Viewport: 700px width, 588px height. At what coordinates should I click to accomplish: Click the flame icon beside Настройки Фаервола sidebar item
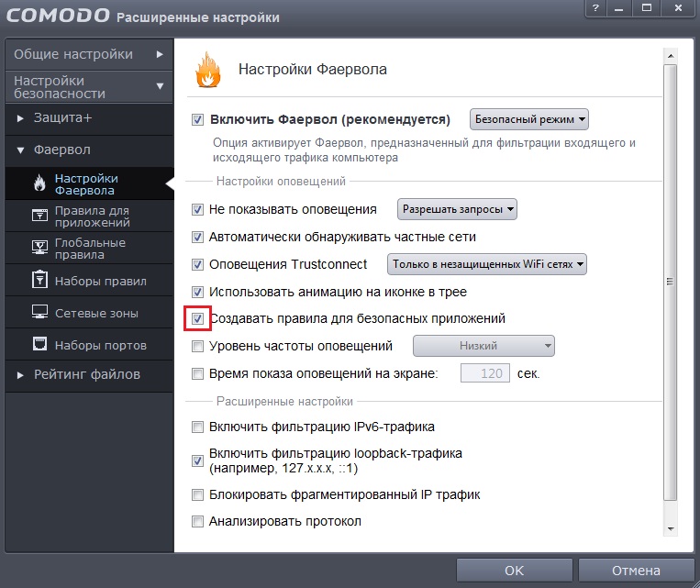pos(39,183)
